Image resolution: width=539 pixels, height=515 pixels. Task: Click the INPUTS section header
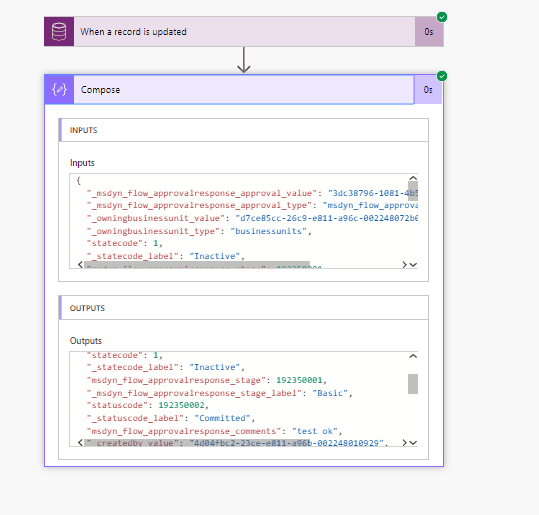[244, 130]
